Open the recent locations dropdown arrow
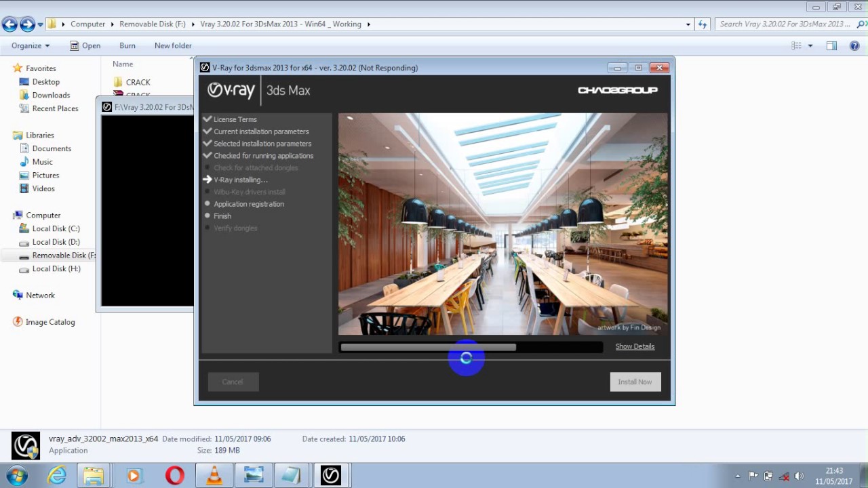This screenshot has width=868, height=488. pos(41,24)
